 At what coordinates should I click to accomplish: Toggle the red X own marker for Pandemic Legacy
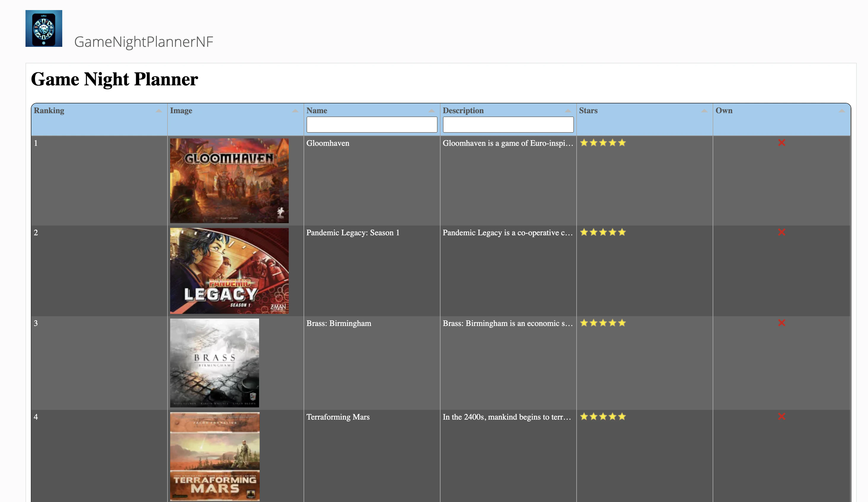(x=781, y=232)
